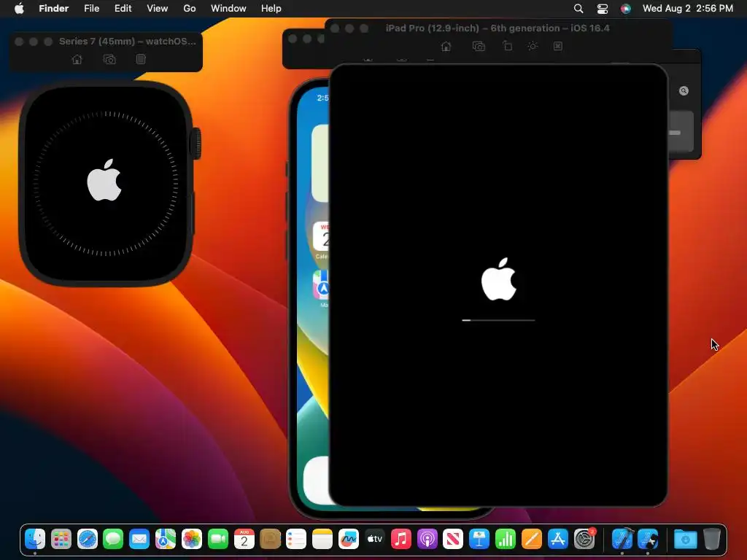
Task: Open Xcode from the Dock
Action: coord(622,539)
